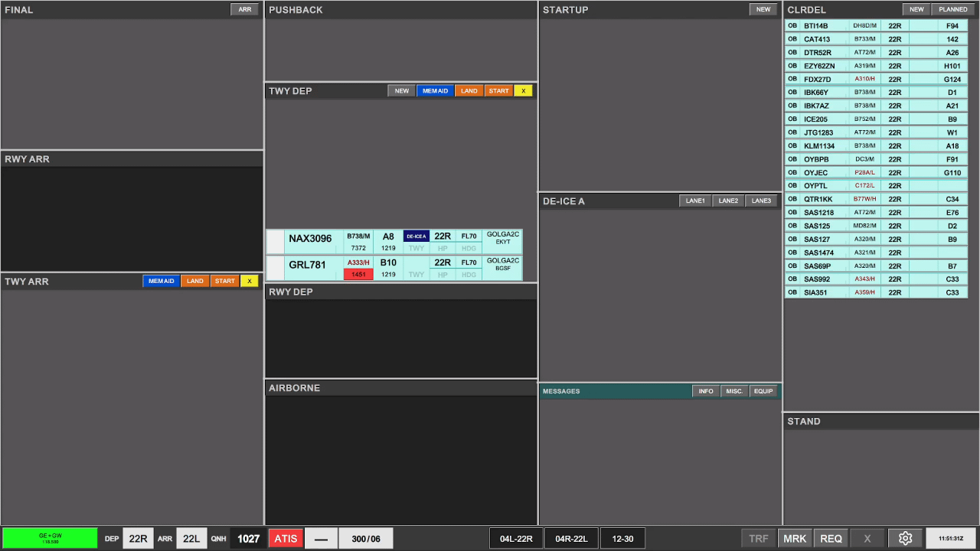Click the QNH 1027 value
This screenshot has width=980, height=551.
coord(248,538)
